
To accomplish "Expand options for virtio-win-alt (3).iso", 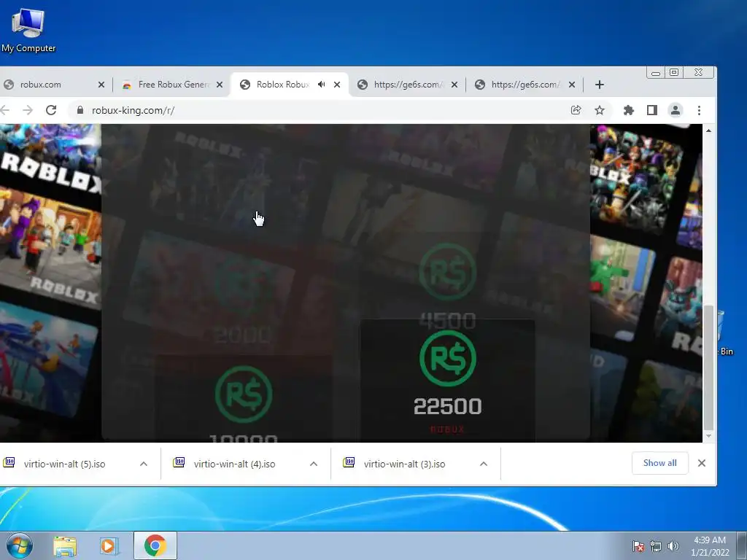I will coord(484,464).
